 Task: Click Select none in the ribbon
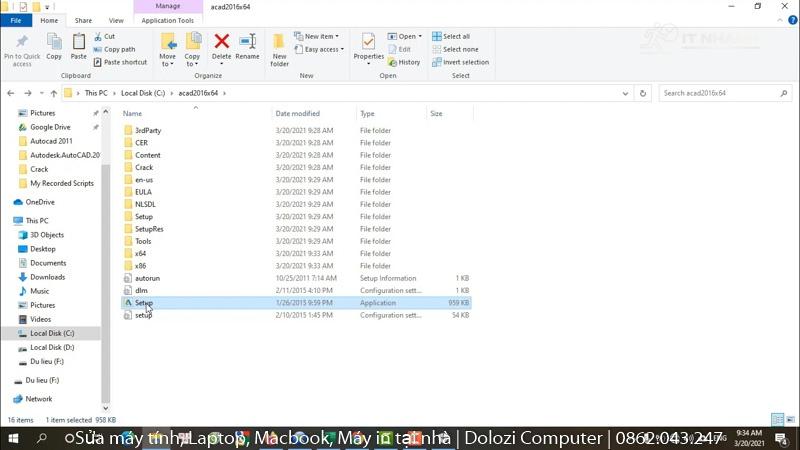[455, 49]
